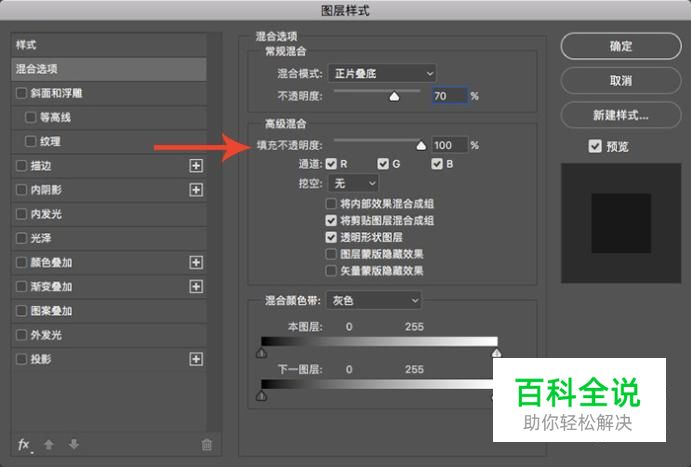Toggle channel R checkbox
The image size is (691, 467).
[x=331, y=164]
